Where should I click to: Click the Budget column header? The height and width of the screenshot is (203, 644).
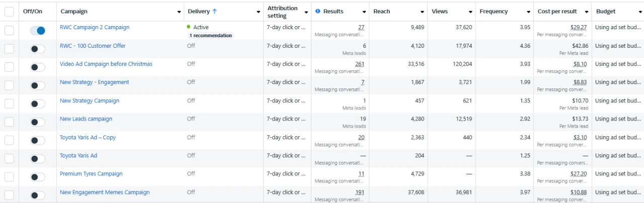point(606,12)
